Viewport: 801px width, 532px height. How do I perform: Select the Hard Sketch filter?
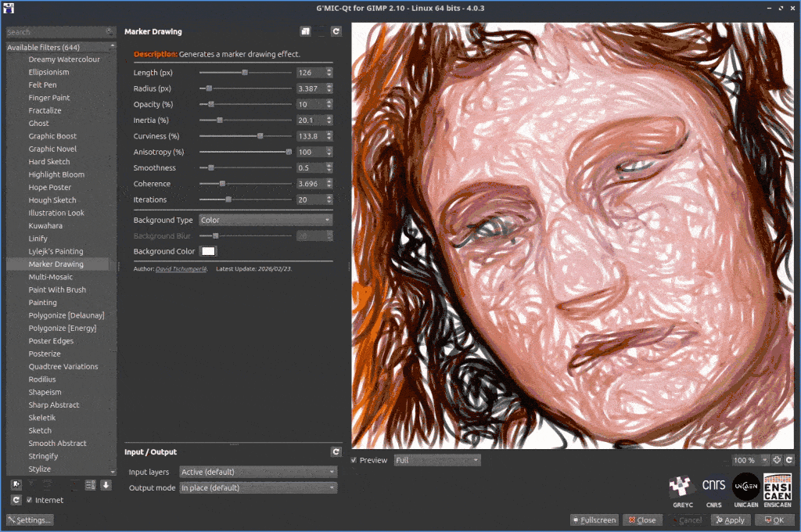49,161
